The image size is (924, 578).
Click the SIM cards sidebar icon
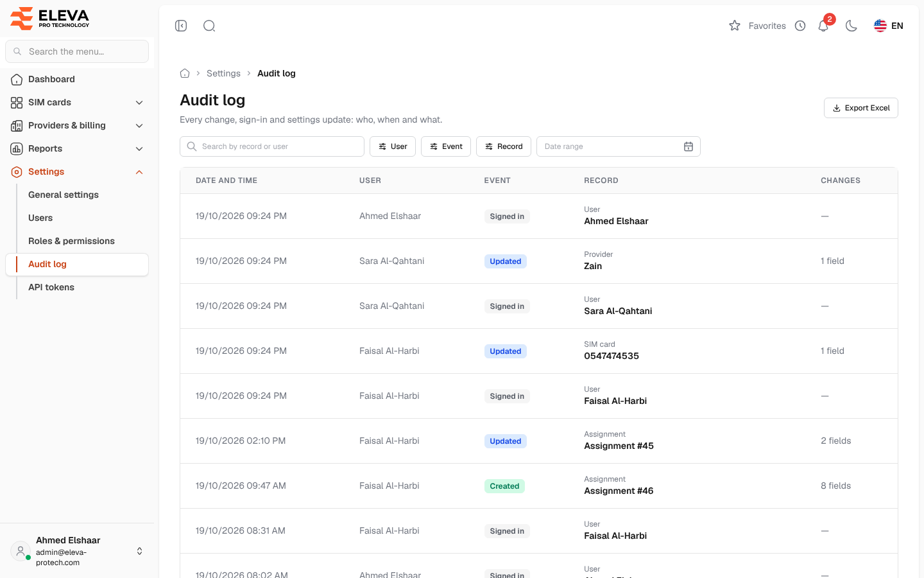pyautogui.click(x=17, y=102)
